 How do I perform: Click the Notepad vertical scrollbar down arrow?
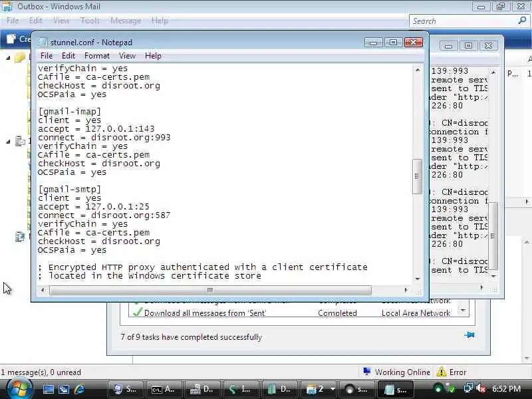(x=418, y=279)
